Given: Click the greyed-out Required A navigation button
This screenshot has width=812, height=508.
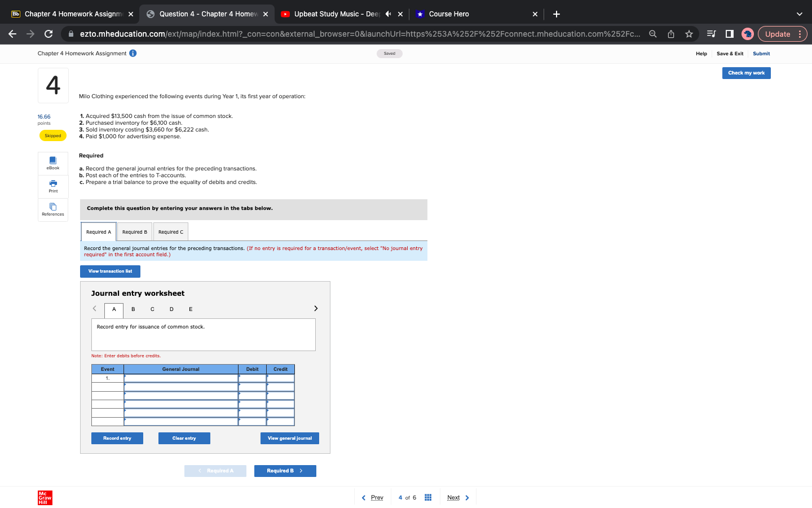Looking at the screenshot, I should click(215, 471).
